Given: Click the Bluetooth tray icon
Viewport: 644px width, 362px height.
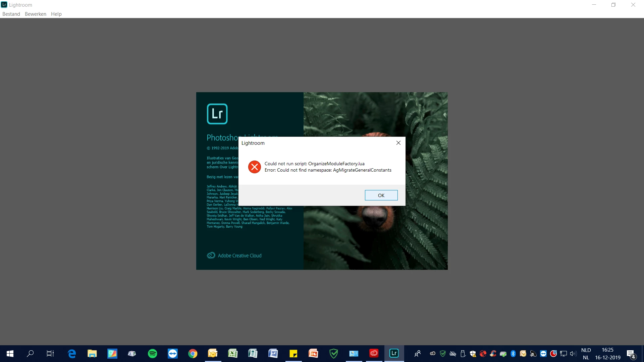Looking at the screenshot, I should point(513,354).
